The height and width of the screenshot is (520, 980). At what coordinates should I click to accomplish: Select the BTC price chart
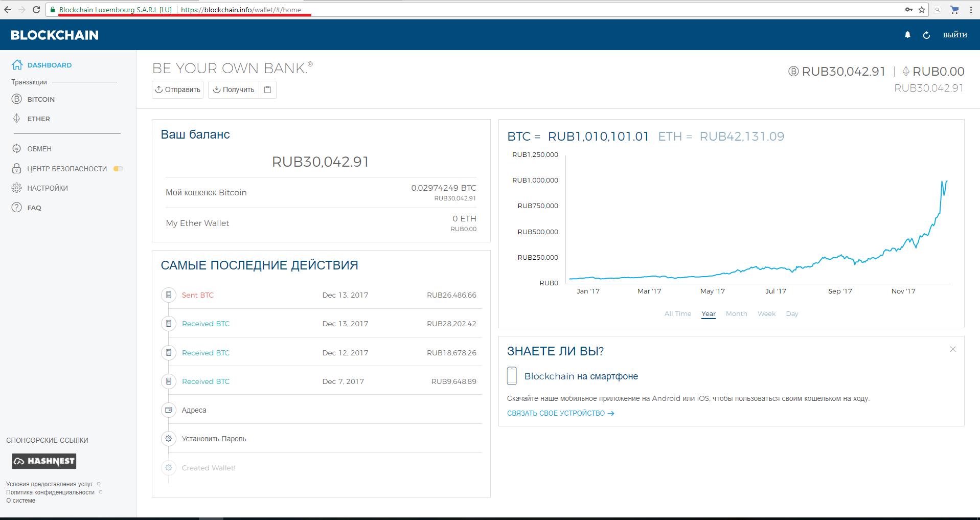(578, 137)
